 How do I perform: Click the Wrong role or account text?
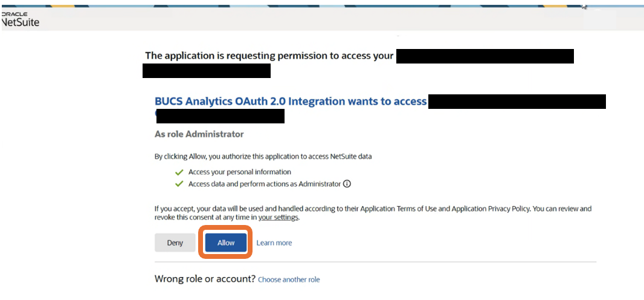pos(205,279)
